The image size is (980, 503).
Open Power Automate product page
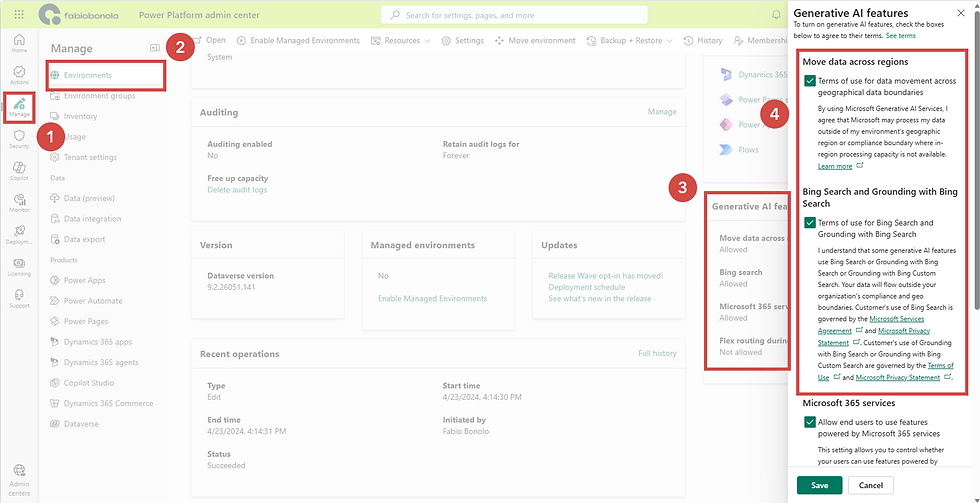[92, 301]
